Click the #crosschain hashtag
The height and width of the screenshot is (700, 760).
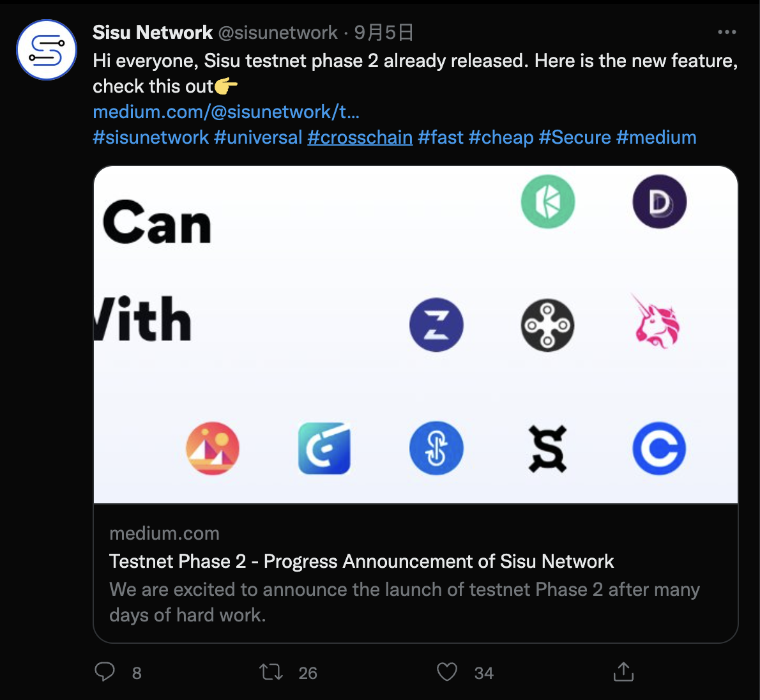pyautogui.click(x=360, y=137)
